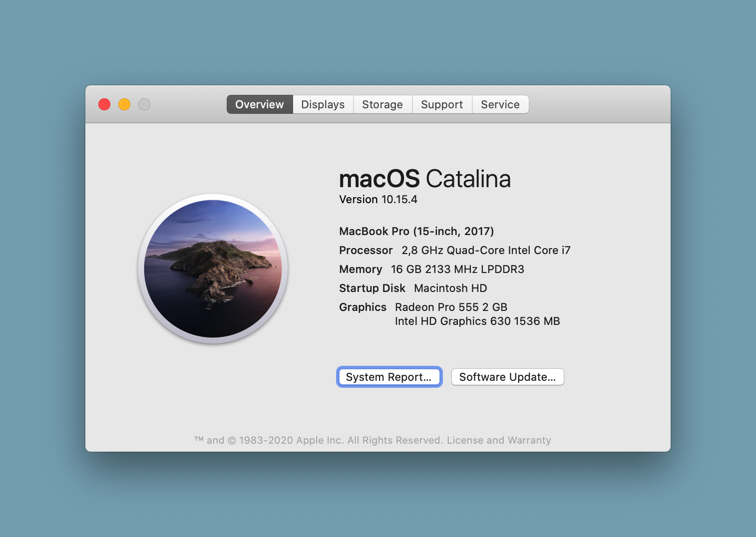Click the Radeon Pro 555 2 GB text
756x537 pixels.
451,307
